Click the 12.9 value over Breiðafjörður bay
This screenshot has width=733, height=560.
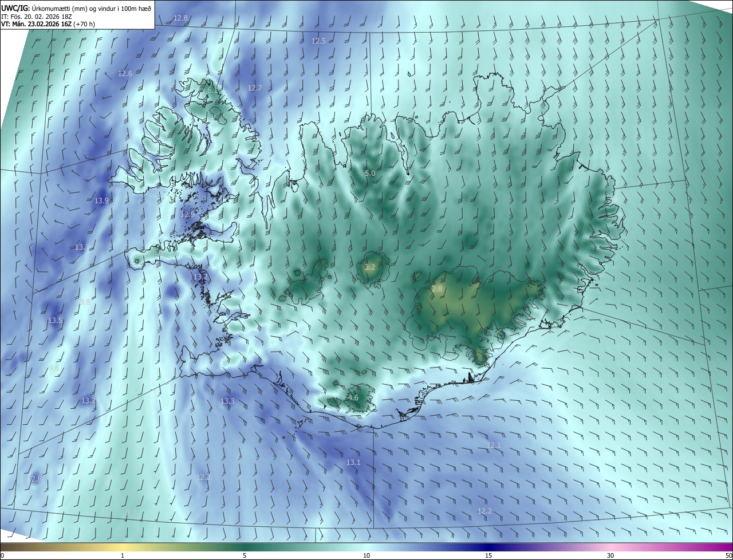[187, 214]
